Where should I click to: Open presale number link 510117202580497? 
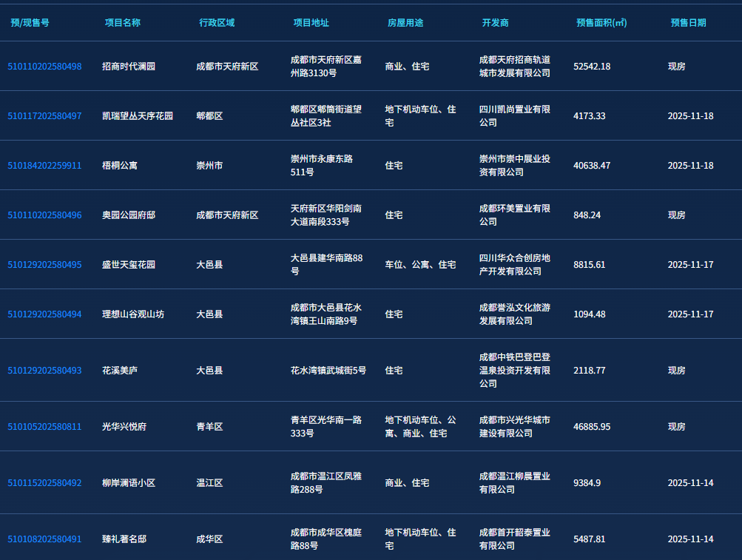(44, 116)
